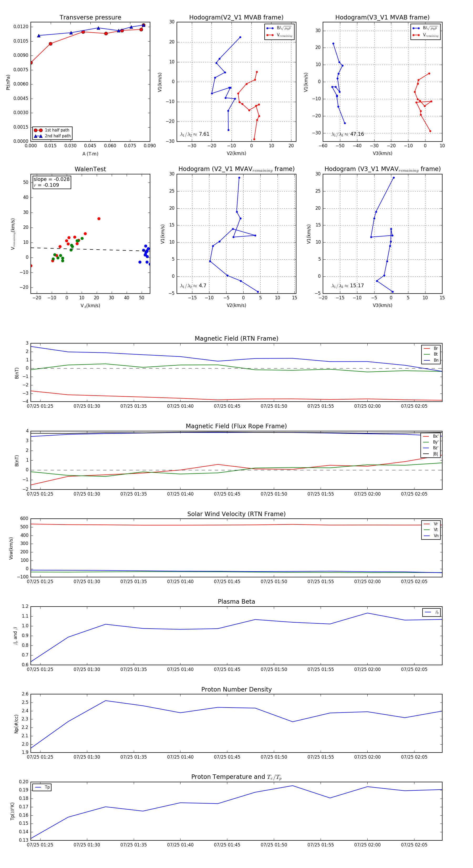Select the "2nd half path" legend entry
473x868 pixels.
[x=52, y=136]
